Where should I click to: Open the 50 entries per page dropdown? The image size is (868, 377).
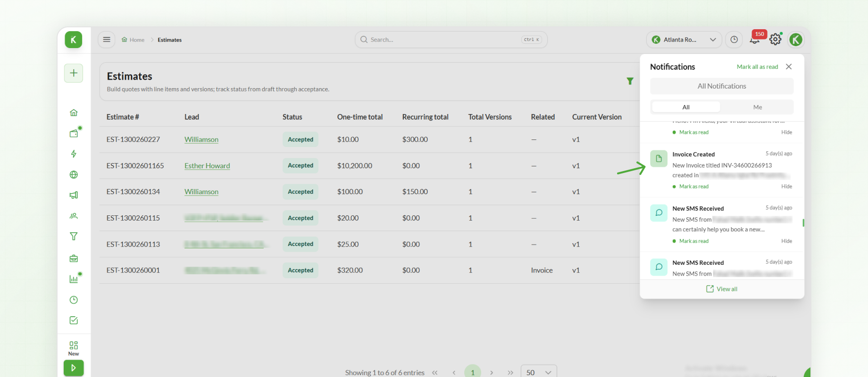tap(539, 372)
